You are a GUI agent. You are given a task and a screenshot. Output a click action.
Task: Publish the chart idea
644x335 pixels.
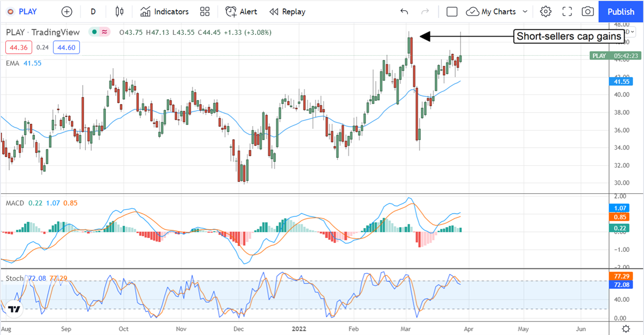[x=621, y=11]
